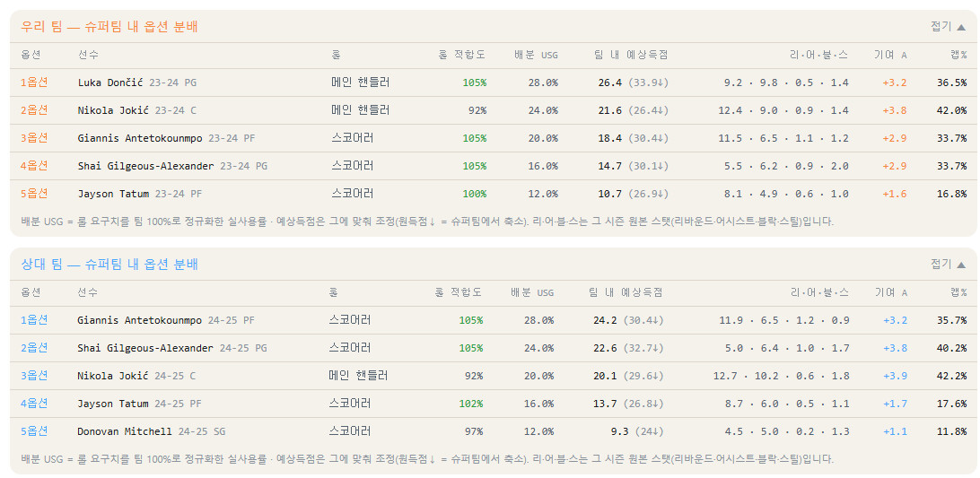This screenshot has width=980, height=478.
Task: Click the 42.2% cap value for Jokić 24-25
Action: coord(952,376)
